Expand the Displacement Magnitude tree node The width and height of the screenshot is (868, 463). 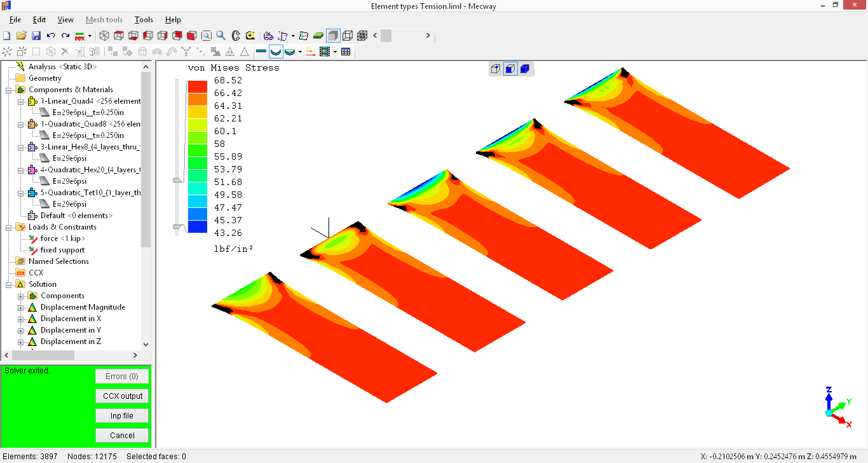pos(21,307)
